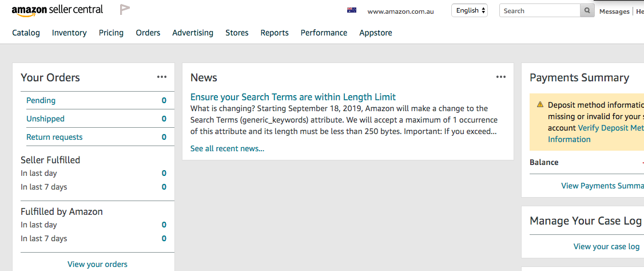
Task: Open the Performance menu
Action: coord(324,33)
